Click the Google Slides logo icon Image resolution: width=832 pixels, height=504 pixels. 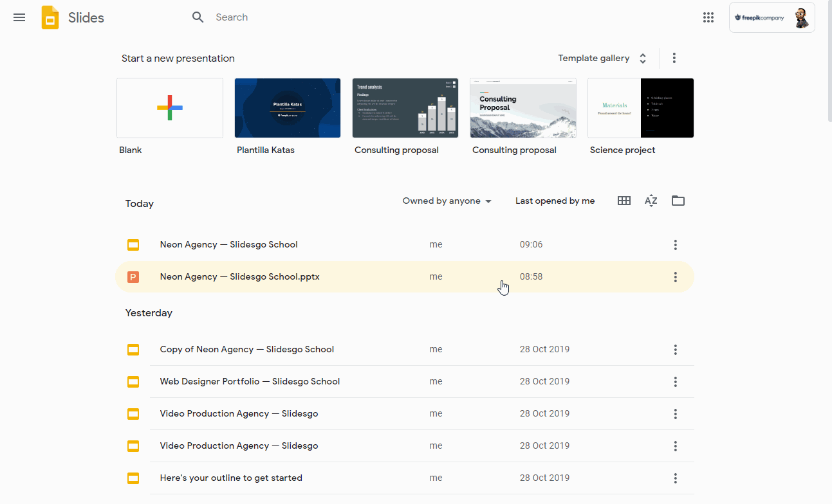[50, 17]
